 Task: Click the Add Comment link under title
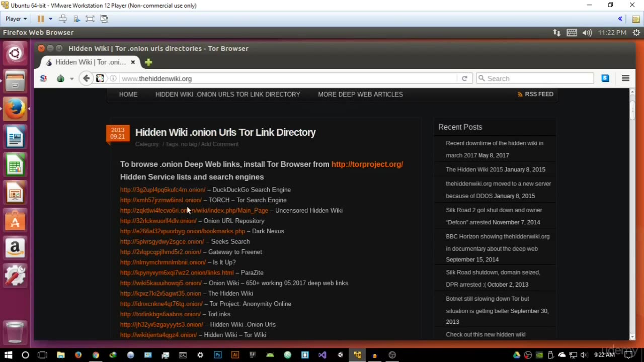tap(220, 144)
